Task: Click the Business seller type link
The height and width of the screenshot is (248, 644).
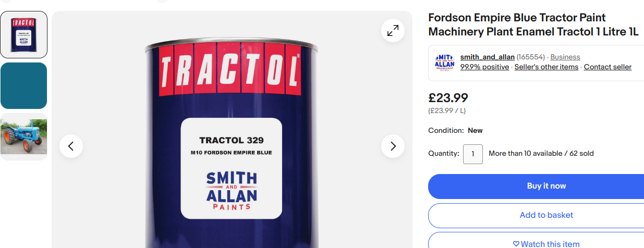Action: coord(565,57)
